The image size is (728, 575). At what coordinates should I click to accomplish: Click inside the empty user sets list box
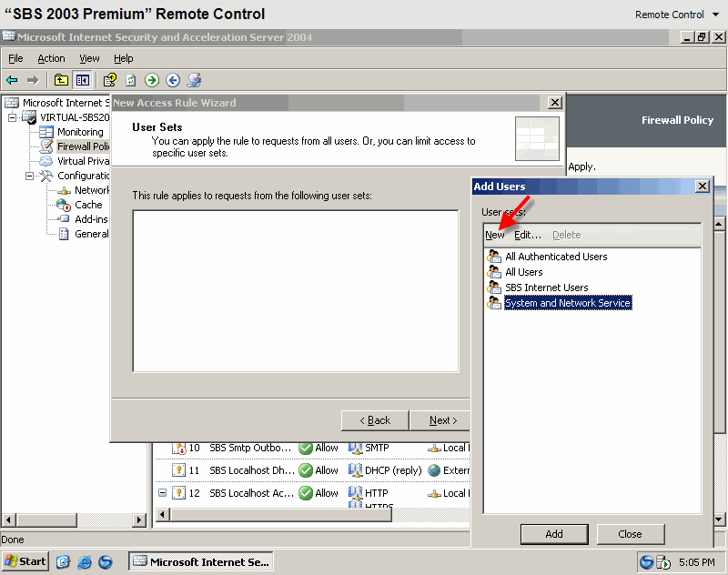pyautogui.click(x=295, y=291)
